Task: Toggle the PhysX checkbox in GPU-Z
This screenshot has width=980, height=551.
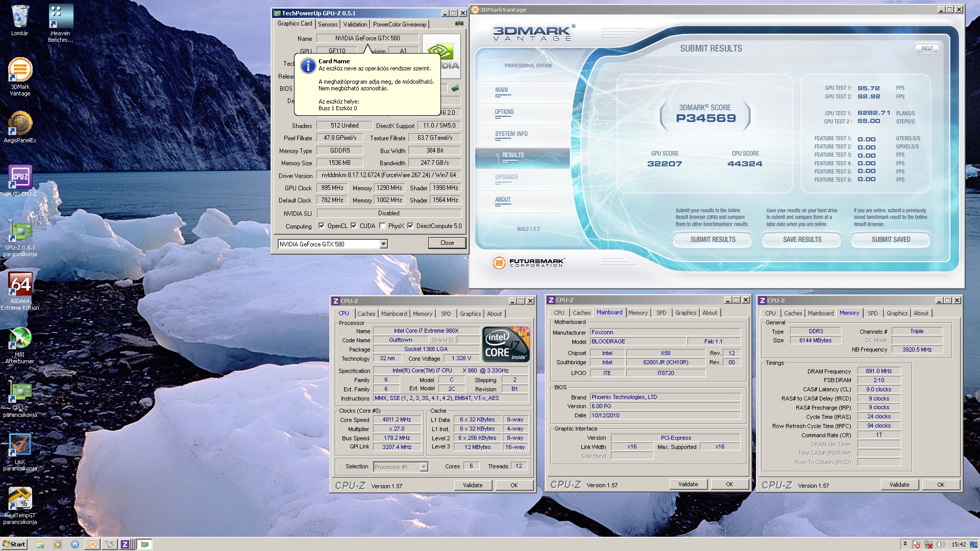Action: (382, 226)
